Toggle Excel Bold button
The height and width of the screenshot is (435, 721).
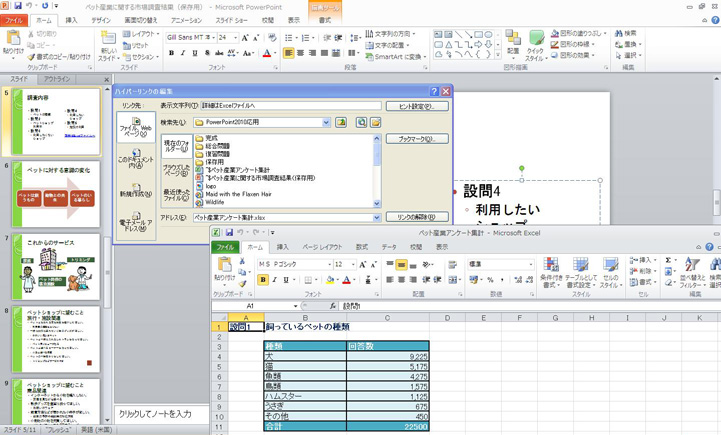tap(263, 280)
